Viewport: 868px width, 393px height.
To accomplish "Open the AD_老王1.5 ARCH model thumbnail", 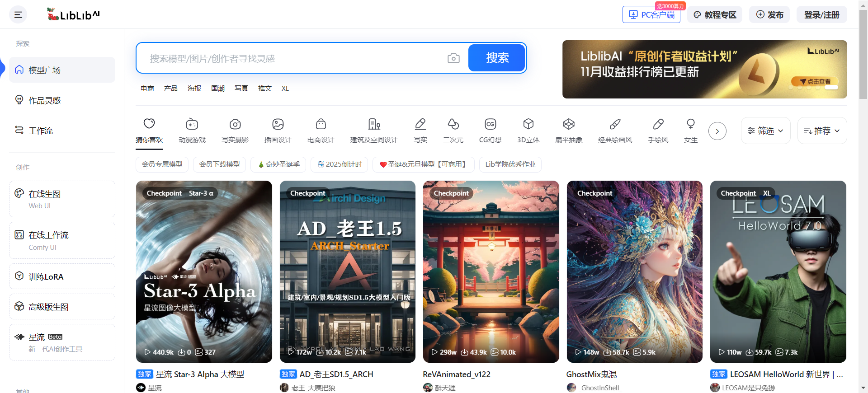I will [348, 271].
